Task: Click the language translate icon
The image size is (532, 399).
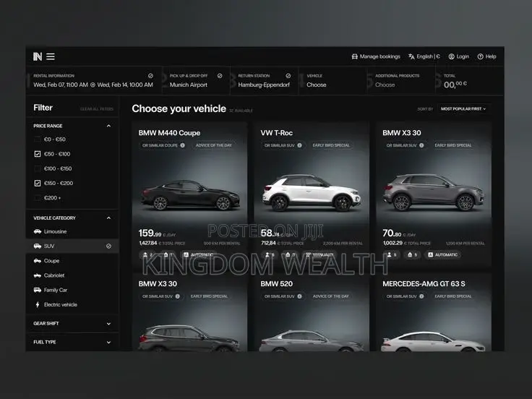Action: [x=411, y=56]
